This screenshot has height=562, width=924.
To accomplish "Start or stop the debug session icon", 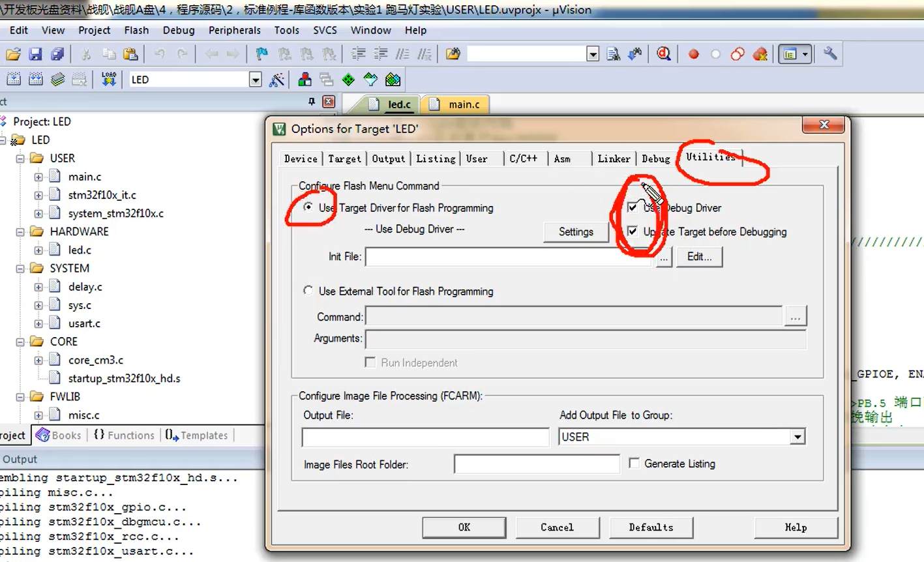I will click(663, 54).
